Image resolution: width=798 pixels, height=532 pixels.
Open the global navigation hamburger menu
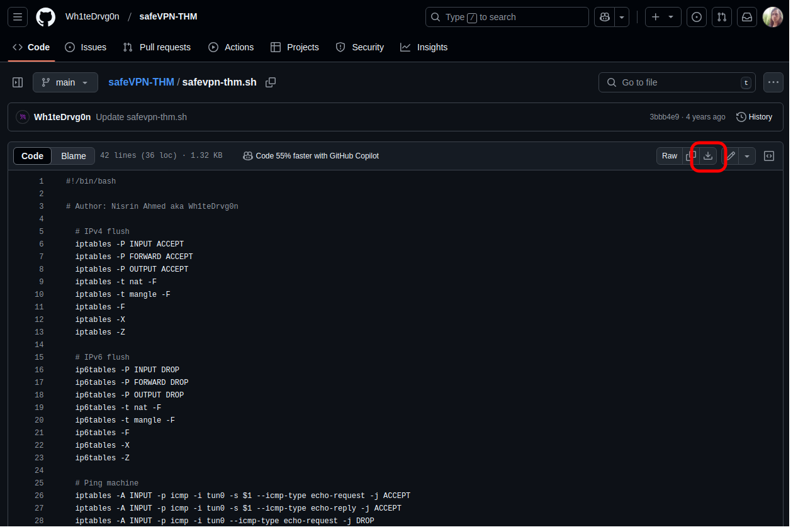18,17
